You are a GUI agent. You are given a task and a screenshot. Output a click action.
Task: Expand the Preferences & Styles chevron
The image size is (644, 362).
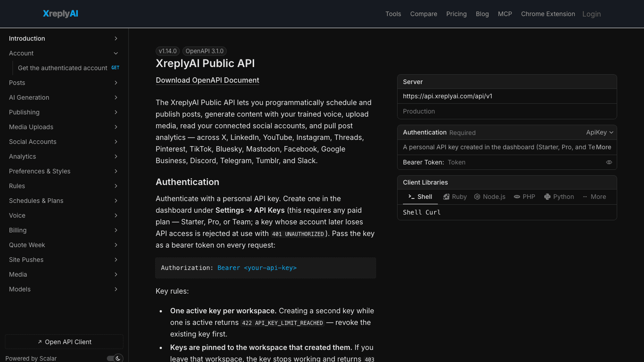pyautogui.click(x=116, y=171)
